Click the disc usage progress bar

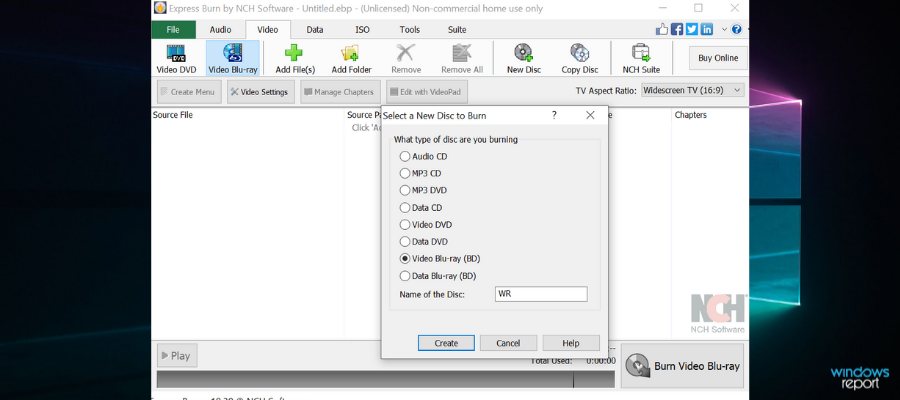[x=386, y=379]
